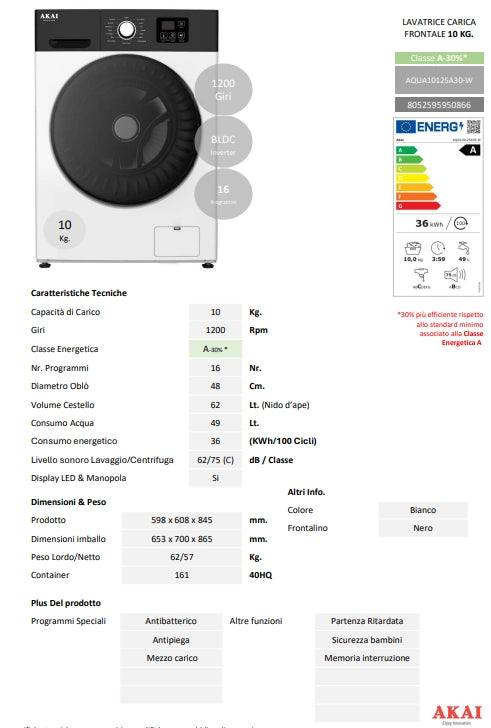Click the (KWh/100 Cicli) unit label
Screen dimensions: 491x728
[x=283, y=441]
